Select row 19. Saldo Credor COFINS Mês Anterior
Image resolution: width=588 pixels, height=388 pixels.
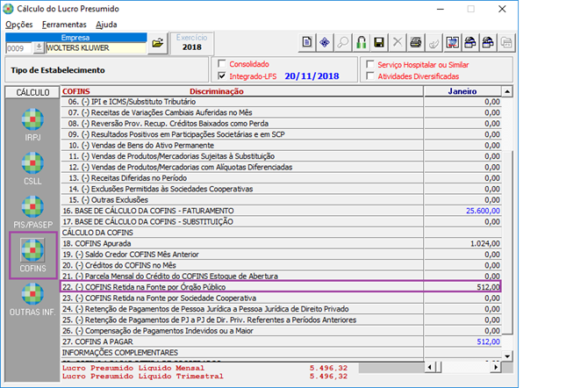tap(281, 254)
